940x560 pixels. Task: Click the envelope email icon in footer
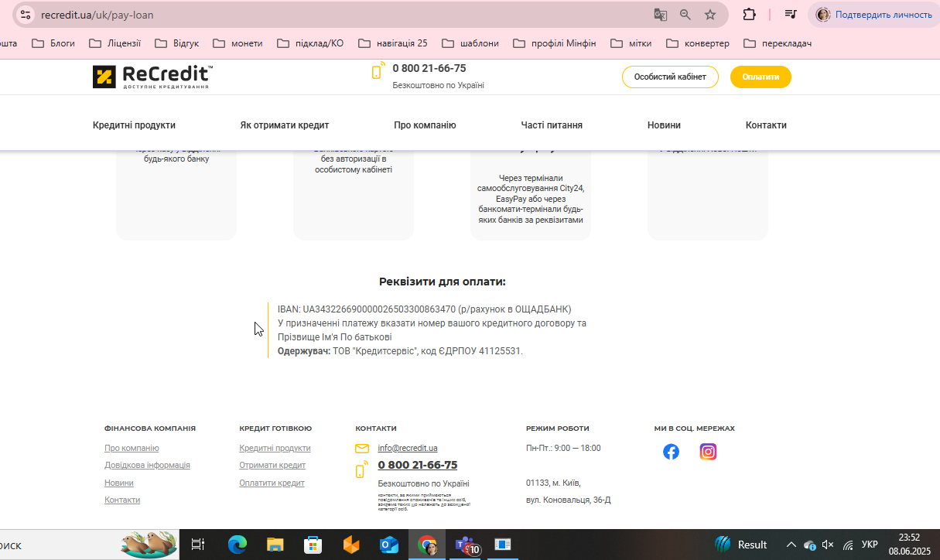coord(362,449)
